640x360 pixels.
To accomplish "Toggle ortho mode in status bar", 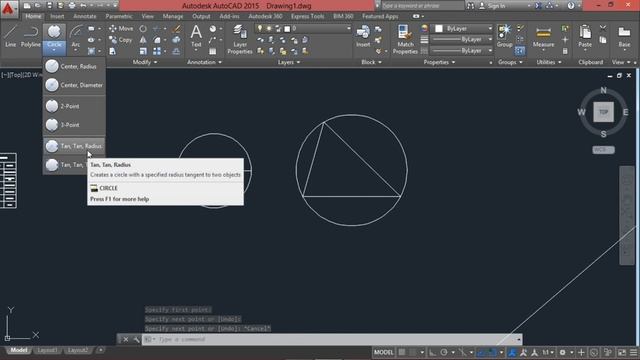I will [432, 352].
